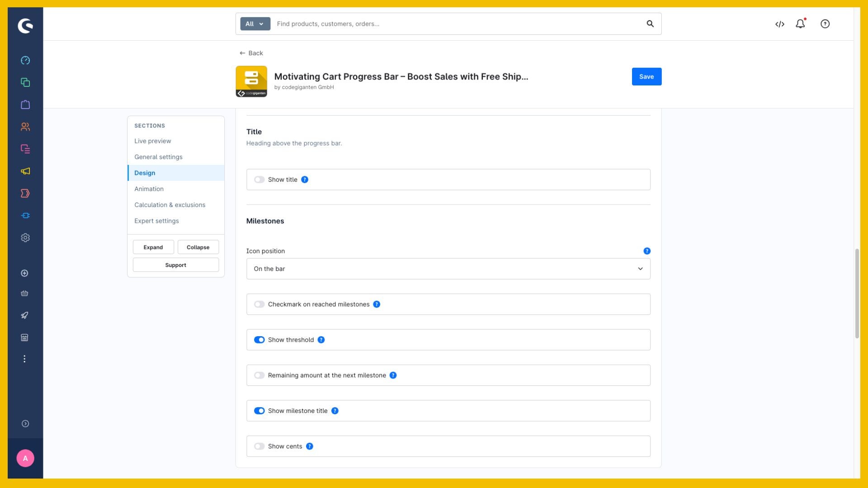This screenshot has width=868, height=488.
Task: Open the Orders shopping bag icon
Action: coord(25,104)
